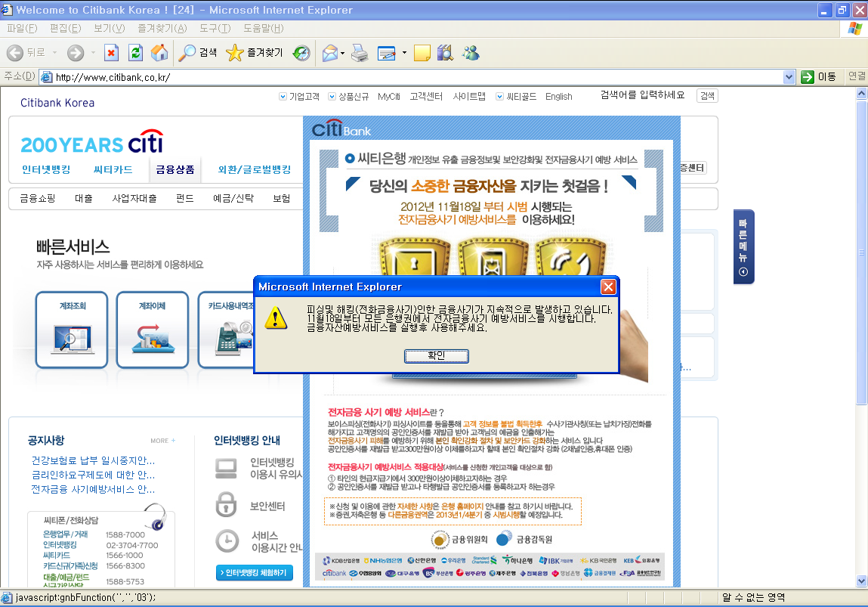This screenshot has height=607, width=868.
Task: Expand the 상품신규 dropdown arrow
Action: click(x=332, y=96)
